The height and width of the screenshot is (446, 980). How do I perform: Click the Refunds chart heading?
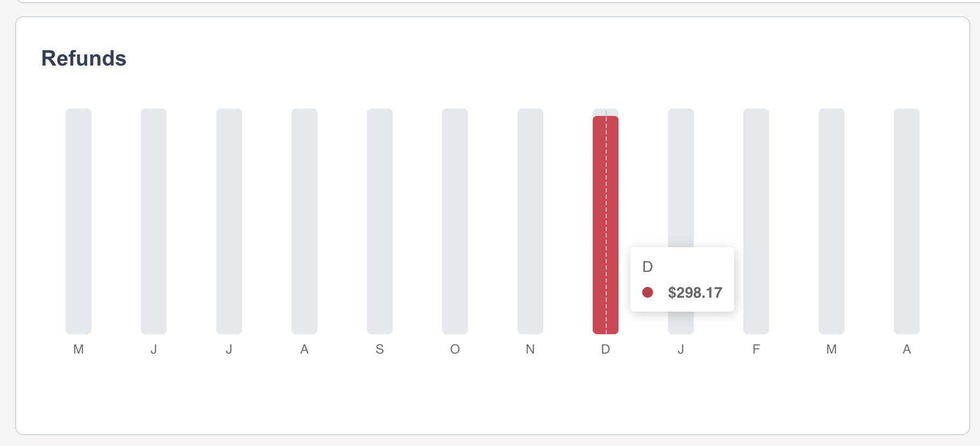(x=84, y=58)
